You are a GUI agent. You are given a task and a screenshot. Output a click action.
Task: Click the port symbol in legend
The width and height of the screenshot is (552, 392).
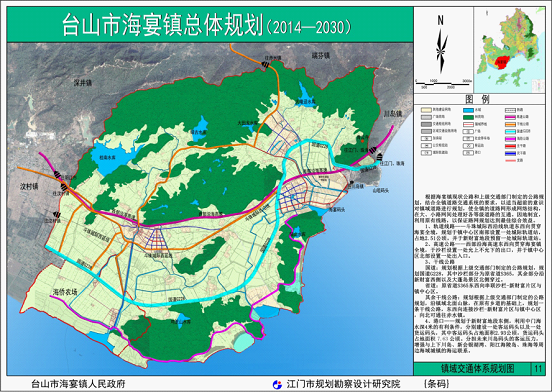point(468,153)
